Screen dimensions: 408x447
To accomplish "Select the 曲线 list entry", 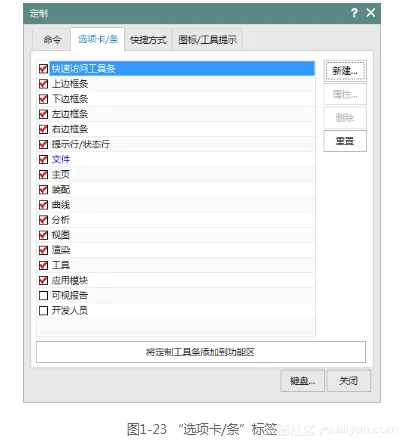I will [x=176, y=205].
